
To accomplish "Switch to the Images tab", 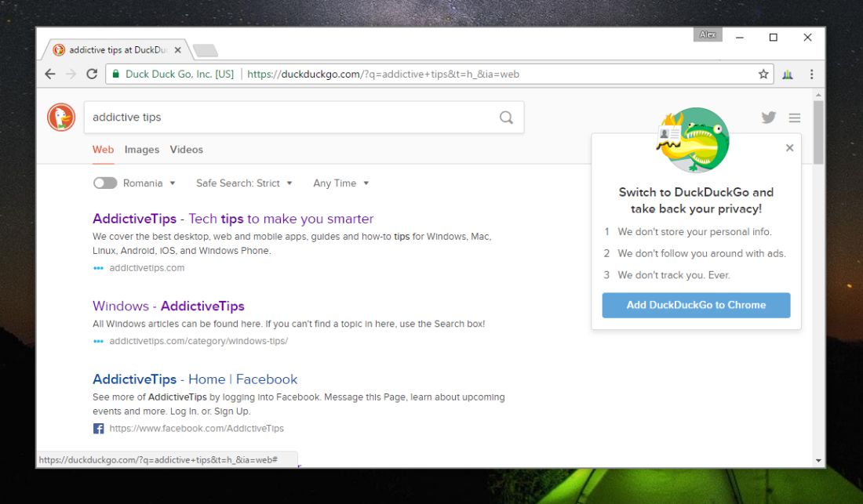I will [141, 150].
